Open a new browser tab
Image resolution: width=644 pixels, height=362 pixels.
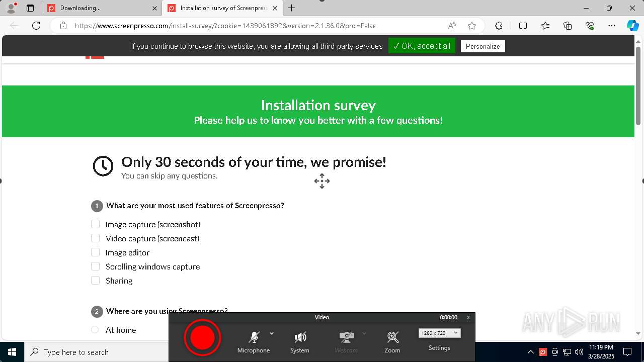pos(292,8)
